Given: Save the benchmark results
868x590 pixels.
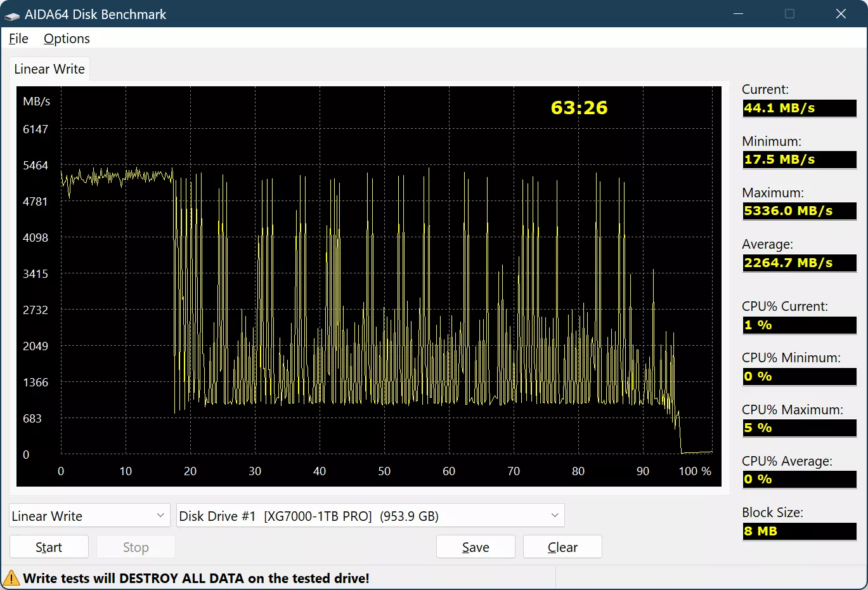Looking at the screenshot, I should tap(476, 547).
